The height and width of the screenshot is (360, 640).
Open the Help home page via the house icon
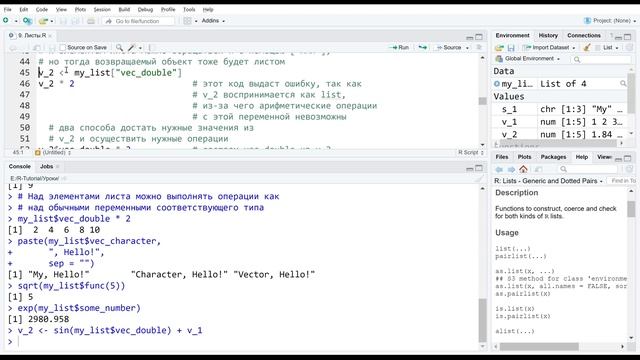tap(523, 169)
